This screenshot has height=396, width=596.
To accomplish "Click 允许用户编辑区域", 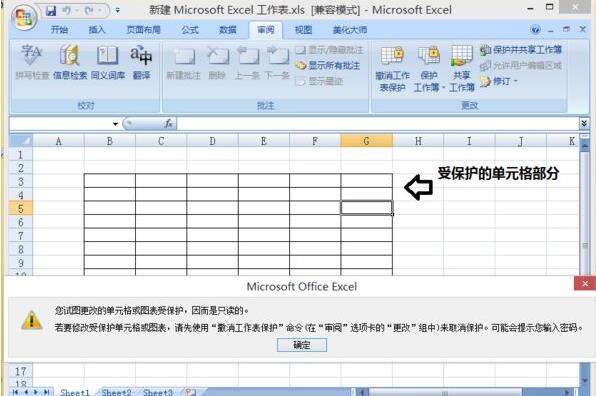I will pyautogui.click(x=521, y=65).
